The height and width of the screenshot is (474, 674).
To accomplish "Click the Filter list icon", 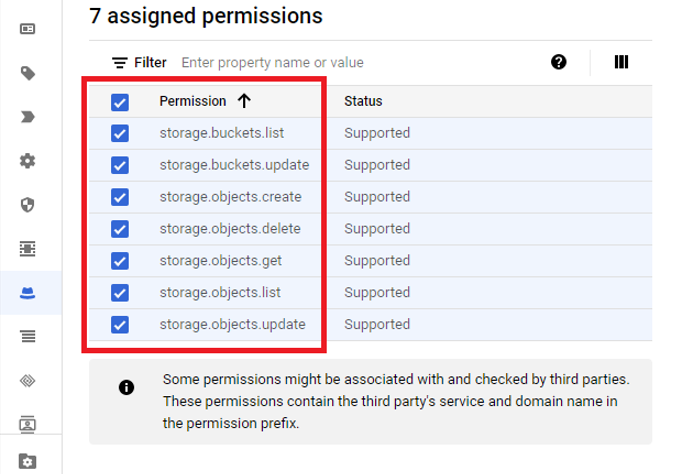I will pyautogui.click(x=120, y=63).
